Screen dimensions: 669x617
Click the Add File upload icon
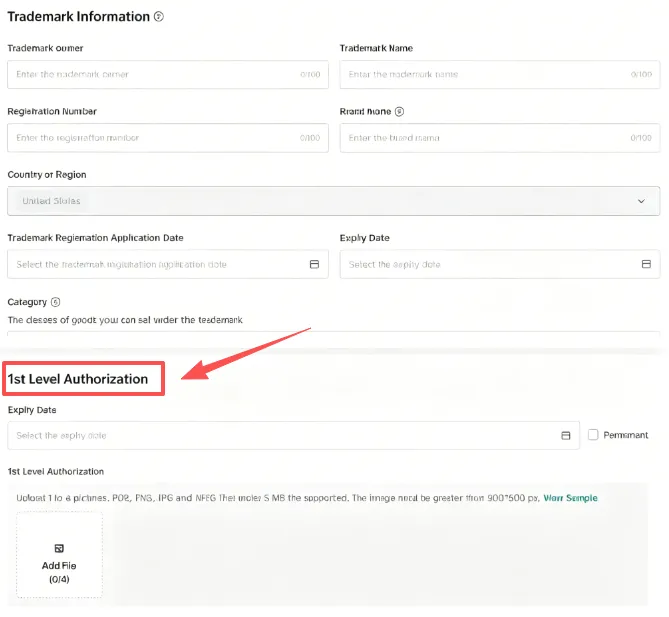59,548
